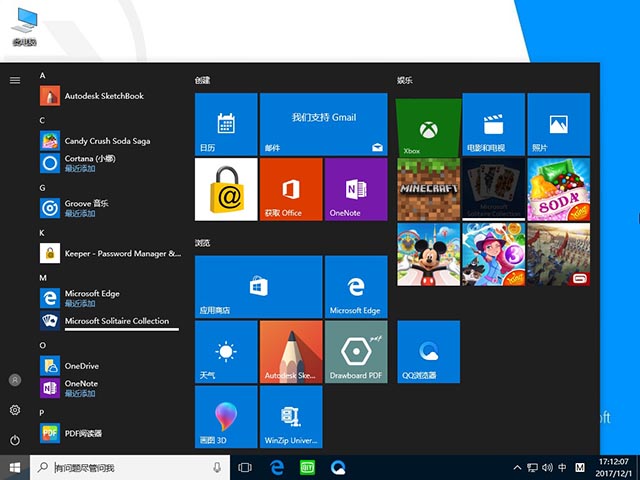Open the user account icon
Screen dimensions: 640x480
coord(15,380)
